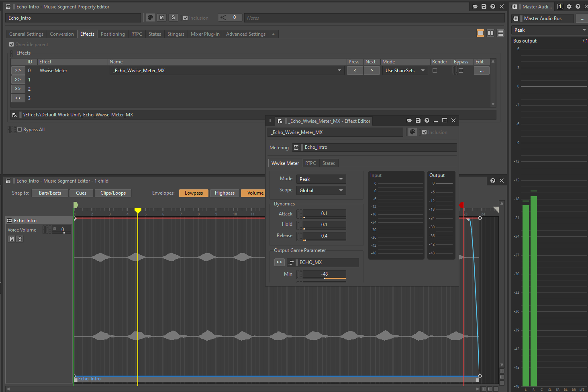The width and height of the screenshot is (588, 392).
Task: Save changes from the Effect Editor toolbar
Action: coord(418,120)
